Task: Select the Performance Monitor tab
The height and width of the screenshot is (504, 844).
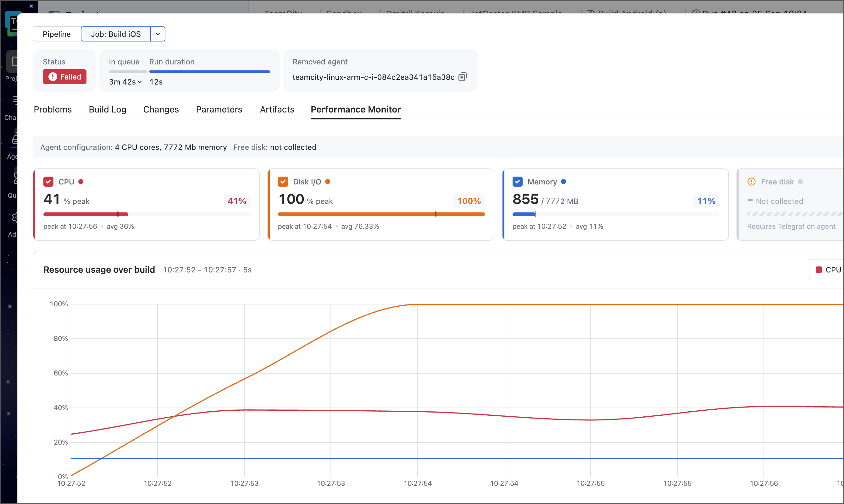Action: (355, 109)
